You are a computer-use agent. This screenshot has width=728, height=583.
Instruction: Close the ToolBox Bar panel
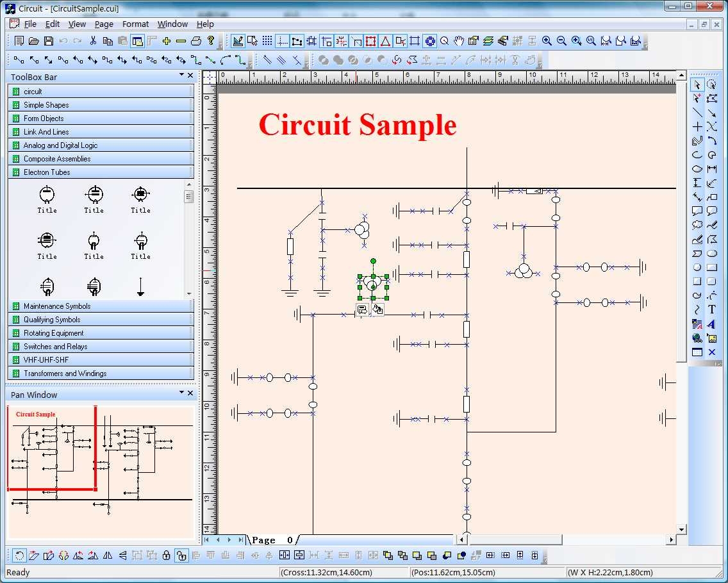190,75
